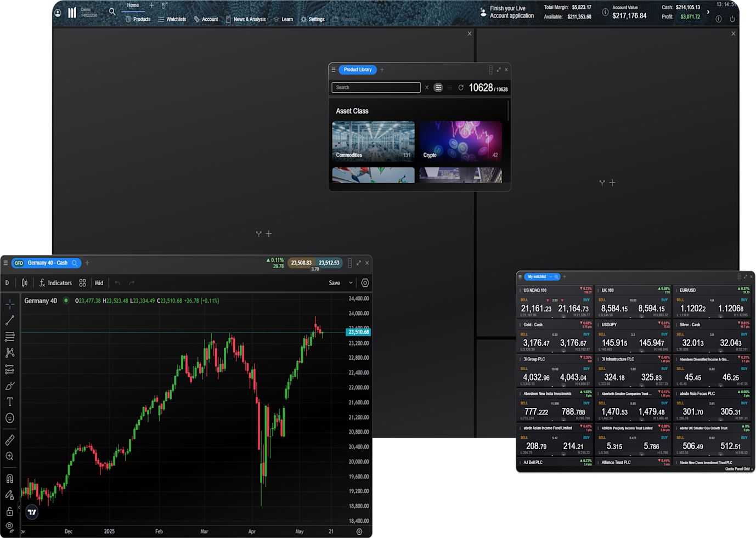Open the My watchlist dropdown chevron
Viewport: 756px width, 538px height.
tap(551, 277)
